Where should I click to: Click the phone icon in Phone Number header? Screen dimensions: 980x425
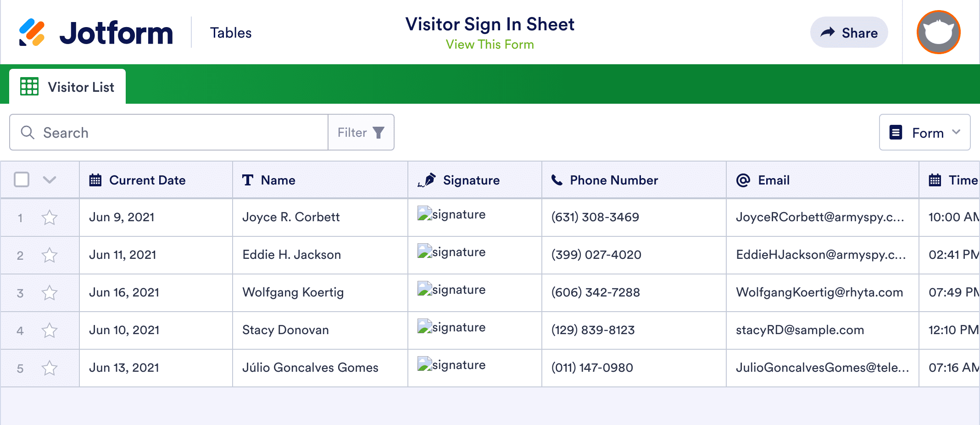tap(557, 180)
